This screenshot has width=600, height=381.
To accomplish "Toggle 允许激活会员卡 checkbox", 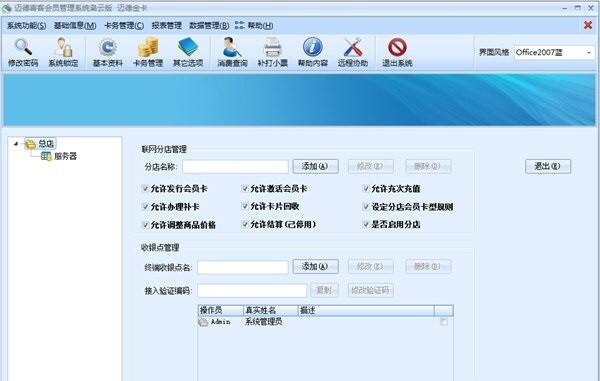I will pos(245,189).
